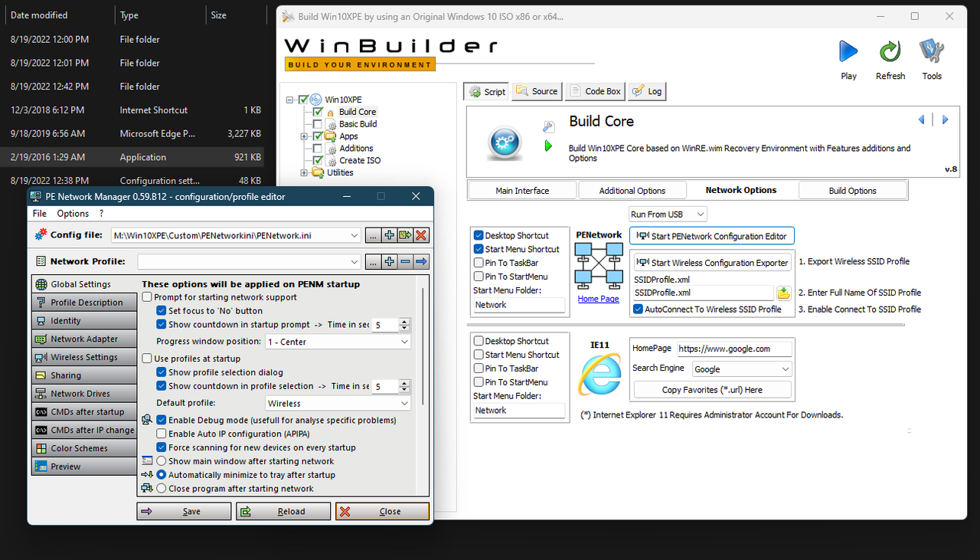This screenshot has height=560, width=980.
Task: Enable Auto IP configuration (APIPA)
Action: (x=162, y=434)
